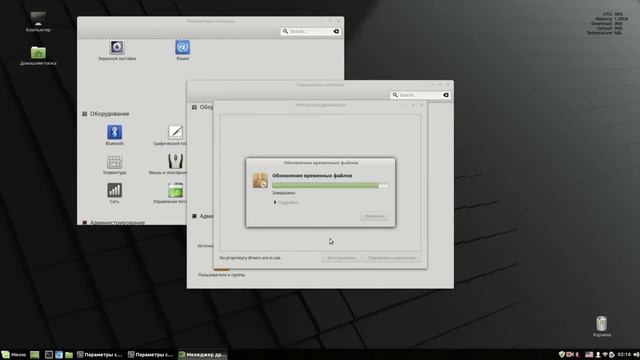Click the Trash desktop icon
Image resolution: width=640 pixels, height=360 pixels.
point(602,323)
